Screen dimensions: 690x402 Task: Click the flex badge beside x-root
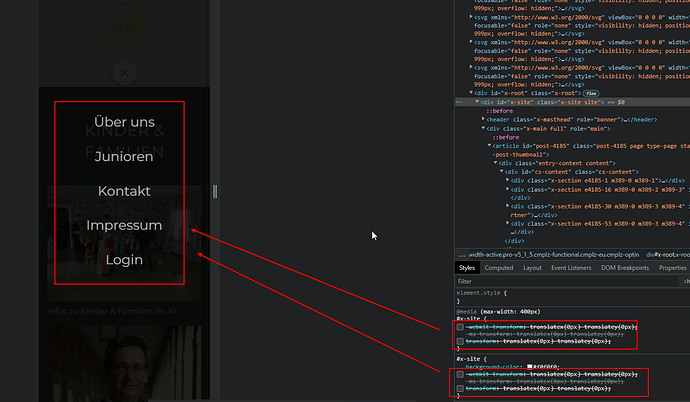coord(592,92)
